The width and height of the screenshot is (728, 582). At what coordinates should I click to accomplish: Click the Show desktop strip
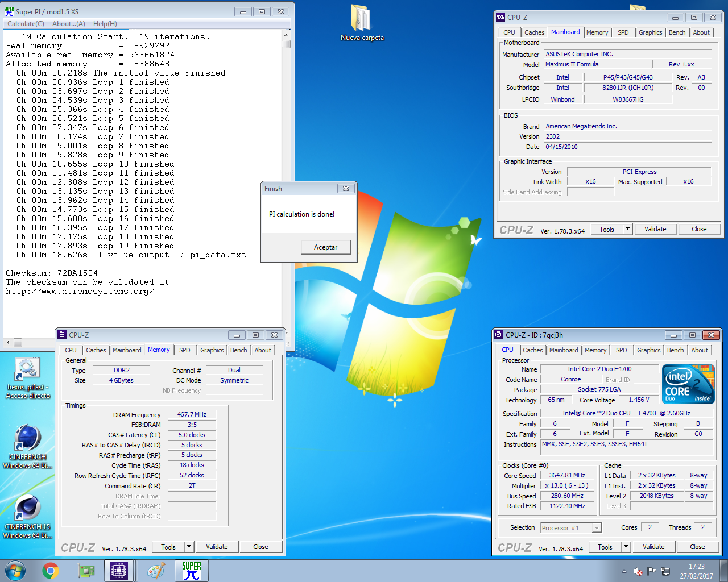click(724, 571)
